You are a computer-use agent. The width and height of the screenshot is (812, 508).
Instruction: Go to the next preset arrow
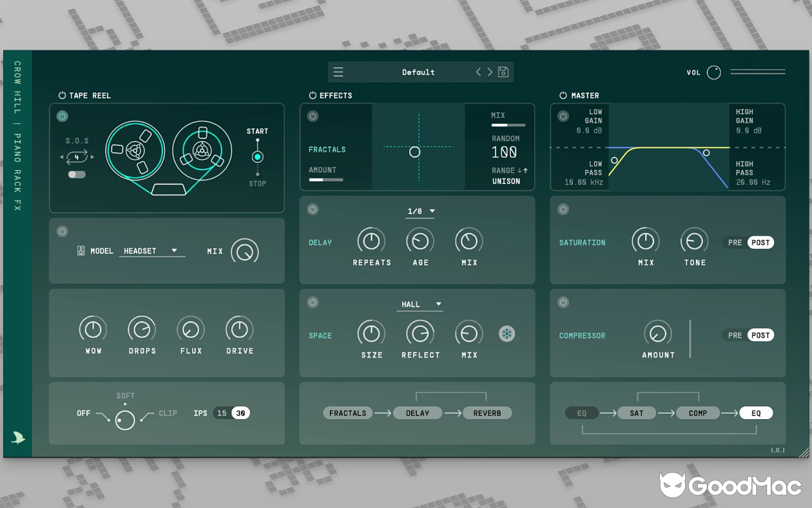pos(490,72)
